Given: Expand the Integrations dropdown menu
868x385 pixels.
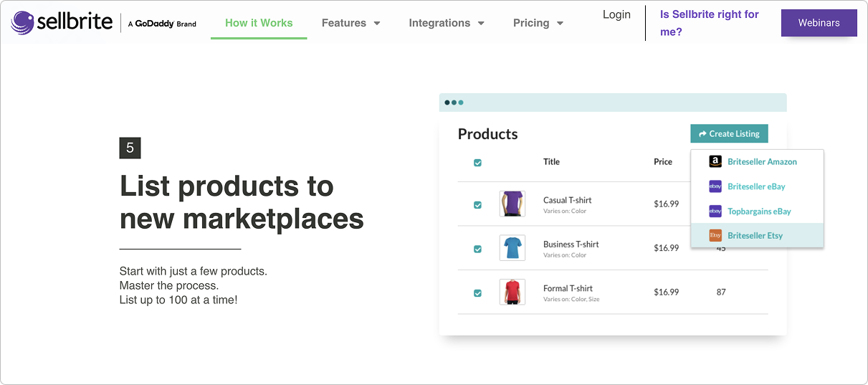Looking at the screenshot, I should [447, 23].
